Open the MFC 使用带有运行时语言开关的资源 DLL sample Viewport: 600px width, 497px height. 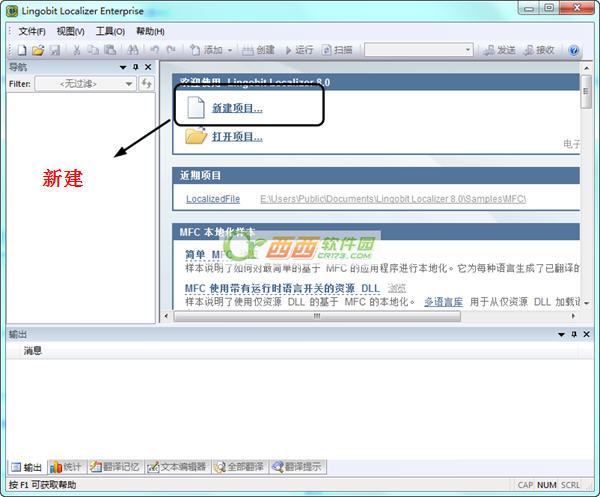tap(282, 288)
